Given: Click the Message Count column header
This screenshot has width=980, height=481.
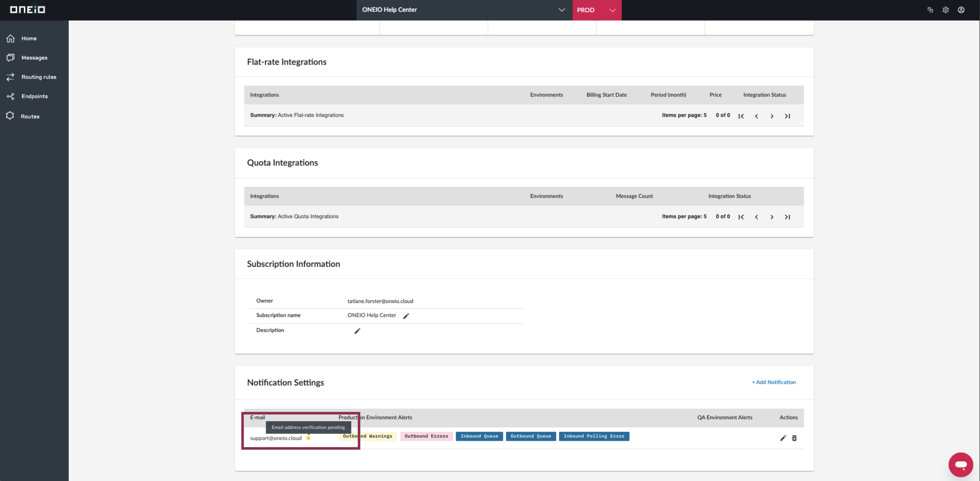Looking at the screenshot, I should [x=634, y=196].
